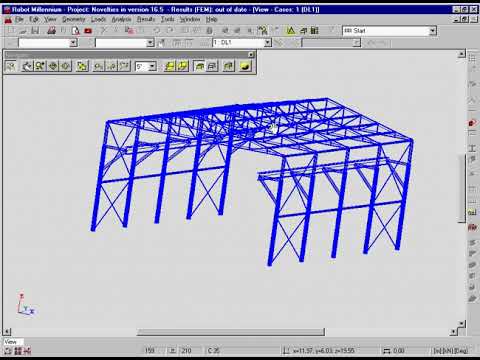480x360 pixels.
Task: Toggle the 2D view button beside 3D
Action: (212, 66)
